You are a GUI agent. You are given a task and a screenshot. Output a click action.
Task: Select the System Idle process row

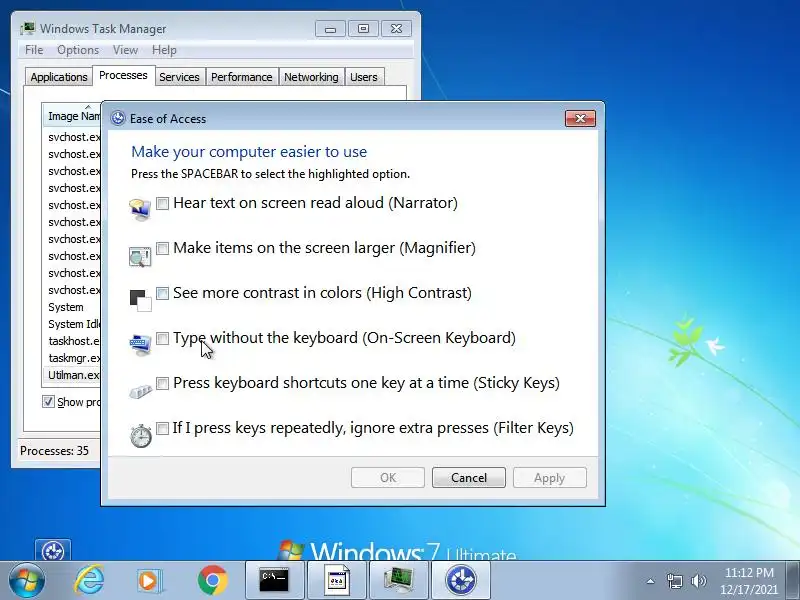coord(72,324)
